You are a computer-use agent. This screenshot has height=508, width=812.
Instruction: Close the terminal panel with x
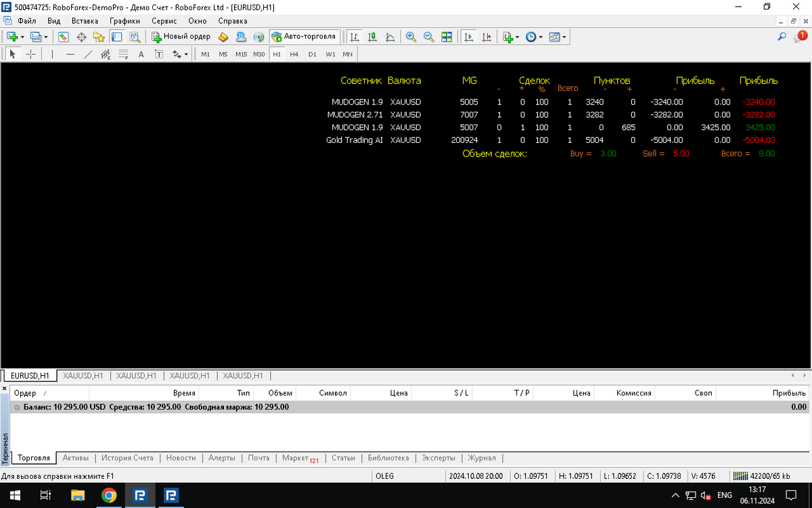[x=3, y=389]
